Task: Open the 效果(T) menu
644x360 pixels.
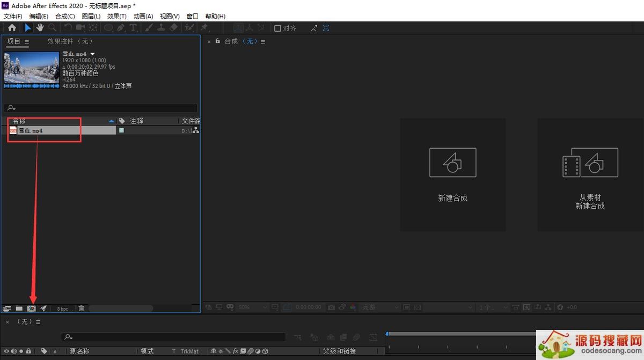Action: click(116, 17)
